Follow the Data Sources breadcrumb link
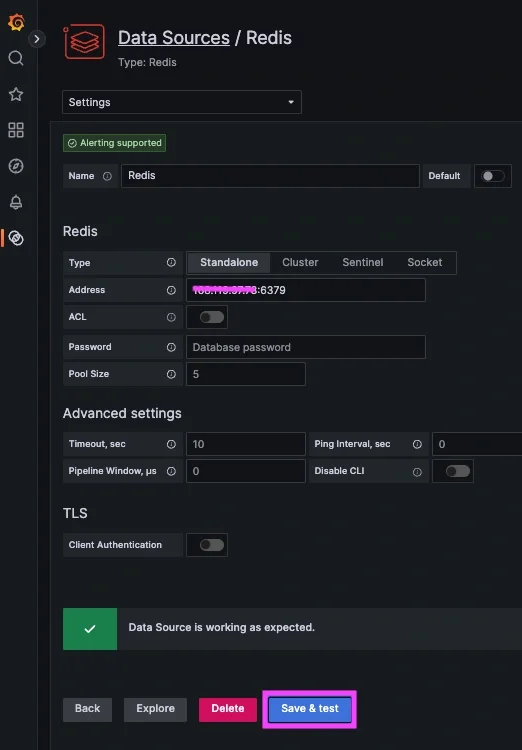 (x=174, y=38)
